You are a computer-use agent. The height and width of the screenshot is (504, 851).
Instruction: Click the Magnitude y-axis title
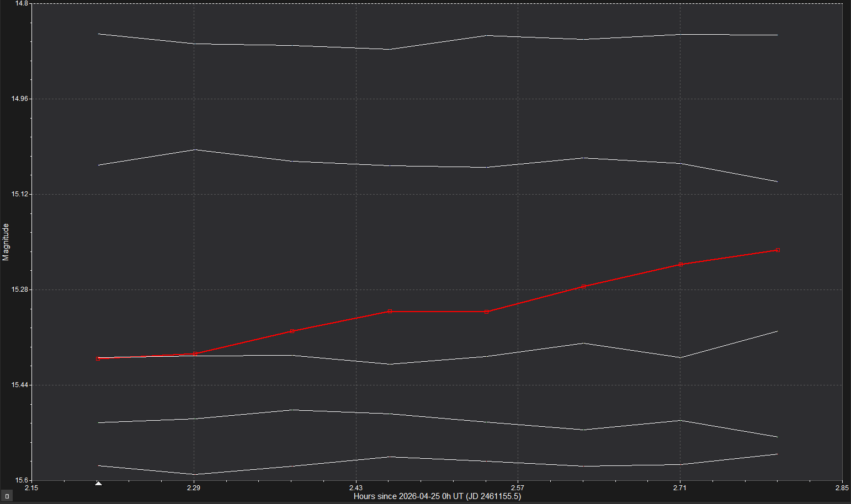tap(6, 242)
